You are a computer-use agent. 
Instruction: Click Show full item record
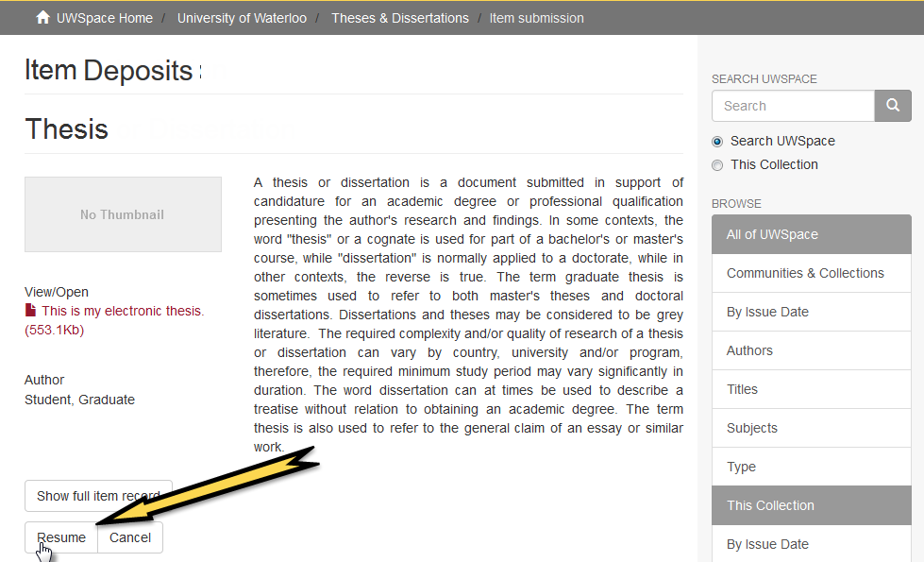(x=98, y=496)
